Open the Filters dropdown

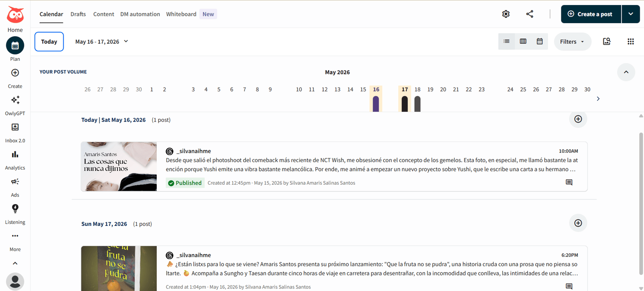coord(573,42)
